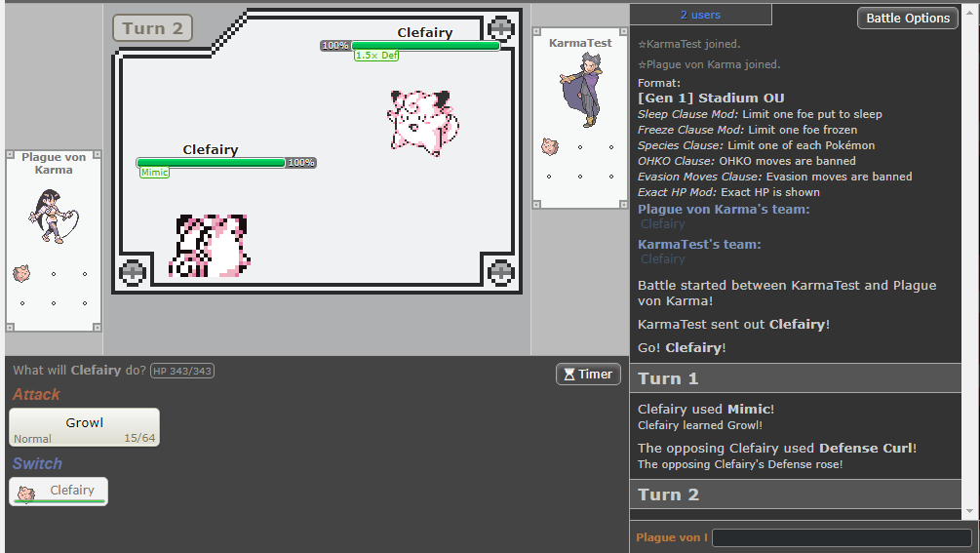This screenshot has width=980, height=553.
Task: Click the OHKO Clause rule line
Action: click(746, 161)
